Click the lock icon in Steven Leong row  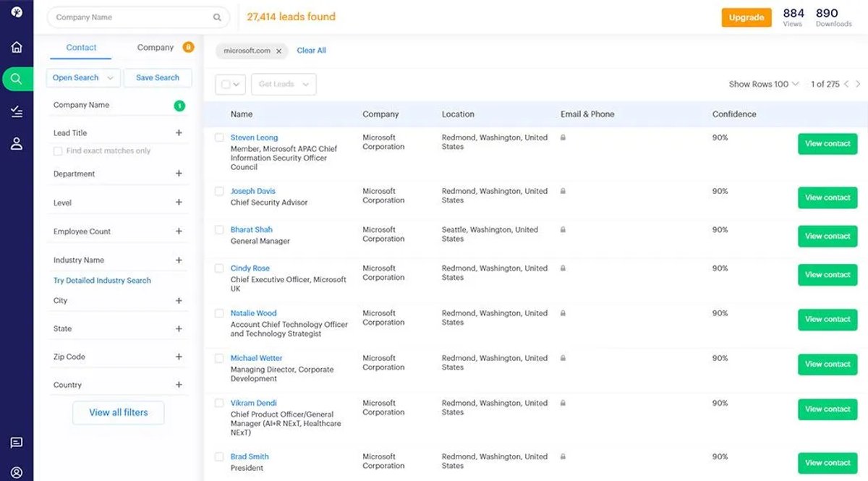563,137
